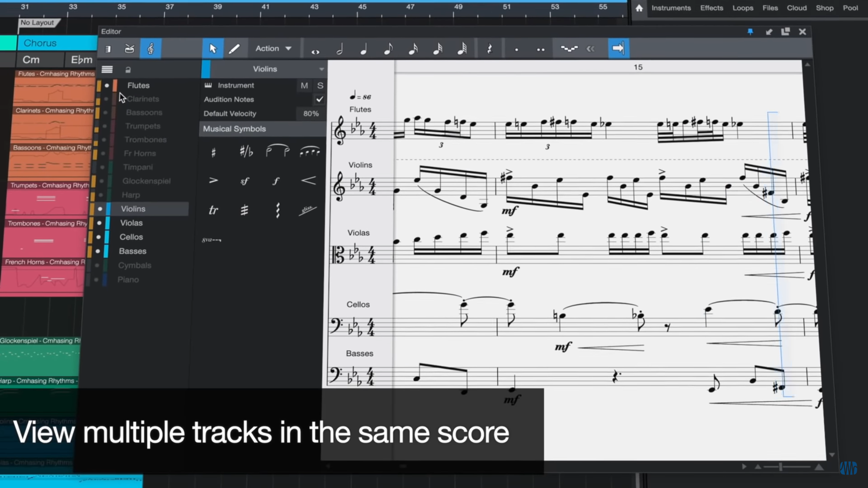868x488 pixels.
Task: Mute the Violins instrument with M
Action: (x=304, y=85)
